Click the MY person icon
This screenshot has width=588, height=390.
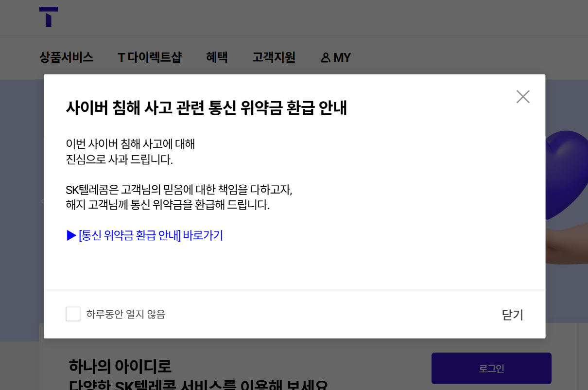(x=325, y=58)
